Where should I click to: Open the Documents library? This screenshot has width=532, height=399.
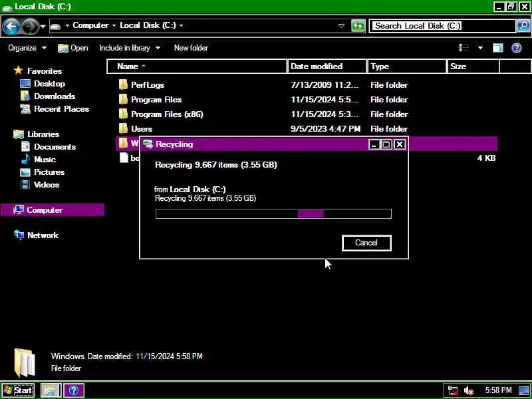tap(48, 147)
